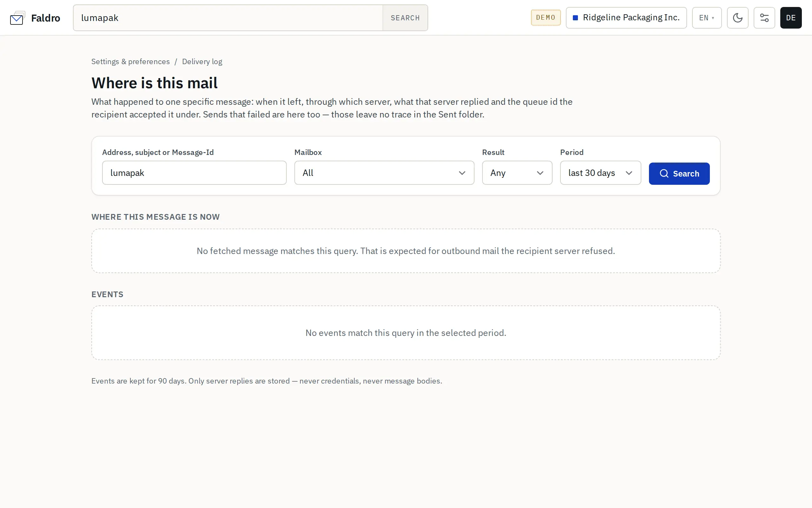
Task: Click the DEMO badge
Action: [546, 17]
